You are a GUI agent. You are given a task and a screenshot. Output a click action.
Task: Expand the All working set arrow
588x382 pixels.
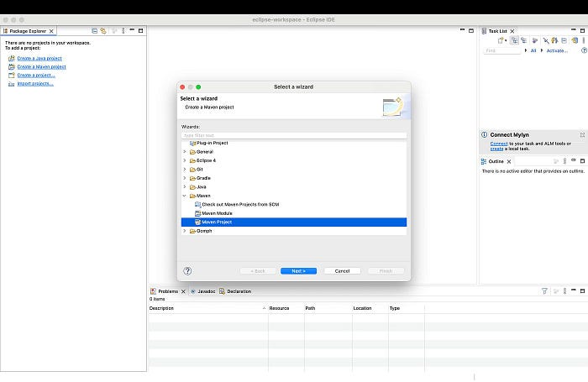[x=526, y=50]
